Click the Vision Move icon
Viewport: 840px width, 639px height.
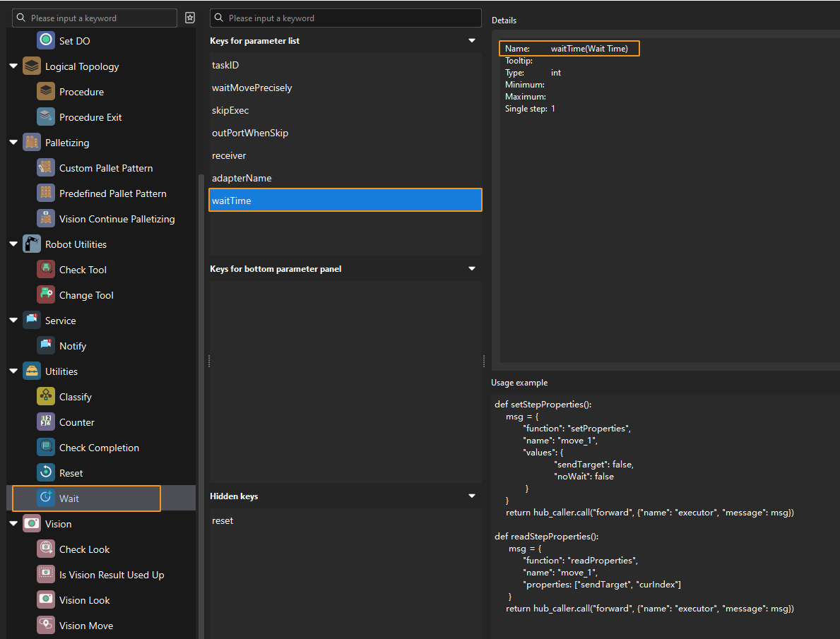coord(46,626)
